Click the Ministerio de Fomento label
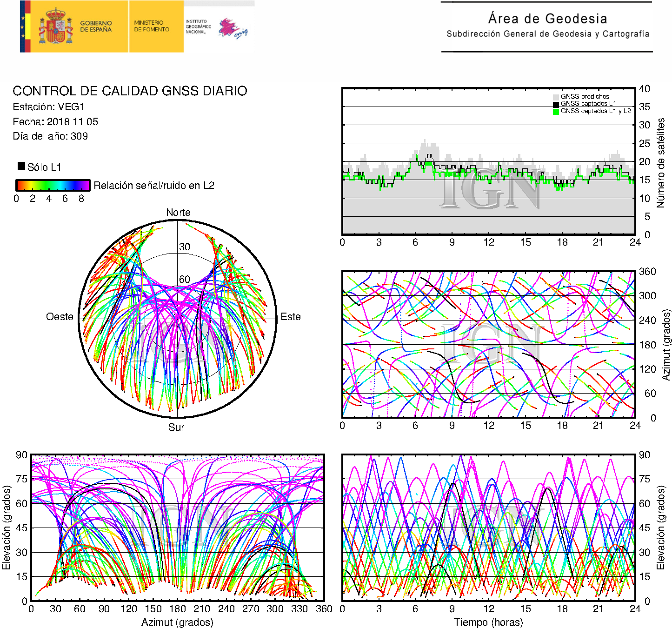Viewport: 672px width, 628px height. [152, 26]
